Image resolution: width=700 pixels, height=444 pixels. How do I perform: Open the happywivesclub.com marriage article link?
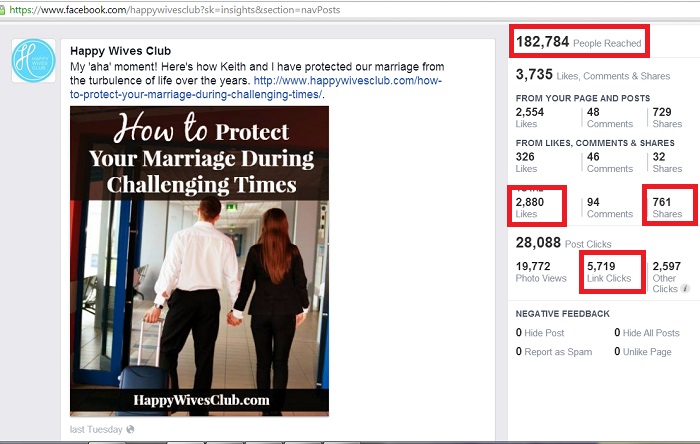[x=256, y=87]
